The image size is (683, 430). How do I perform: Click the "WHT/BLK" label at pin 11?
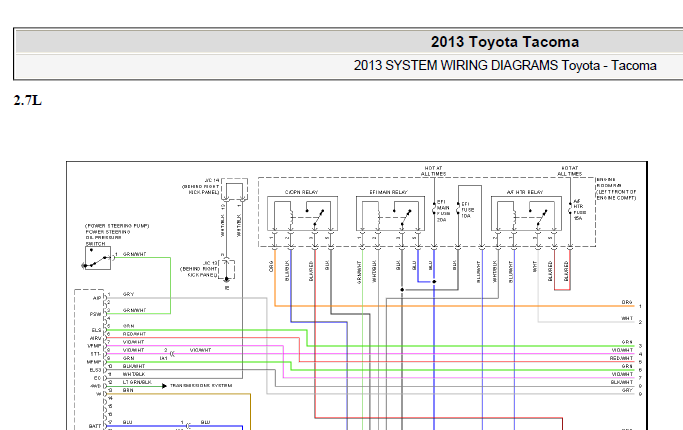[x=133, y=374]
